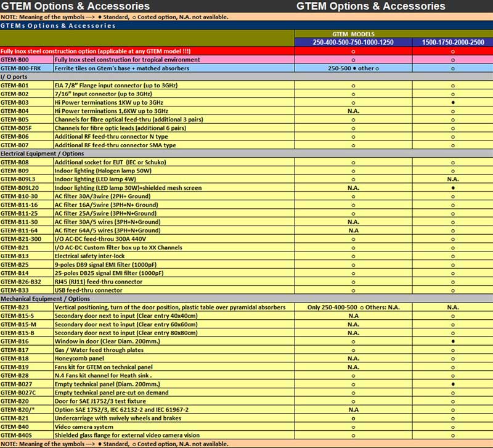Viewport: 493px width, 448px height.
Task: Click the filled circle in the GTEM-B09L20 row
Action: pos(453,187)
